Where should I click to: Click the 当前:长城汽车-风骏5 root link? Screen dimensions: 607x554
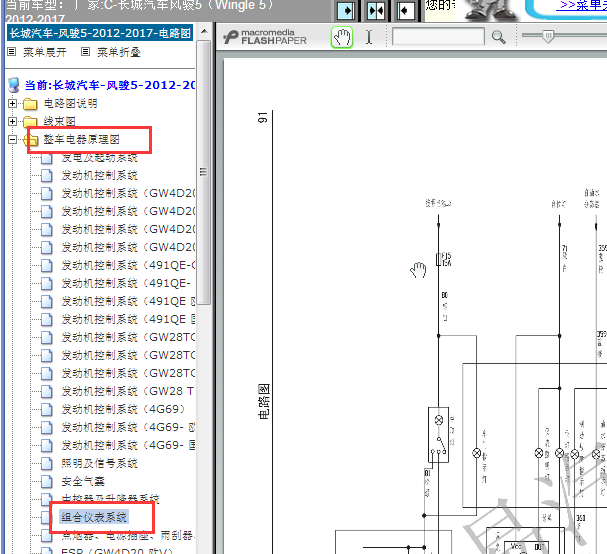(110, 85)
